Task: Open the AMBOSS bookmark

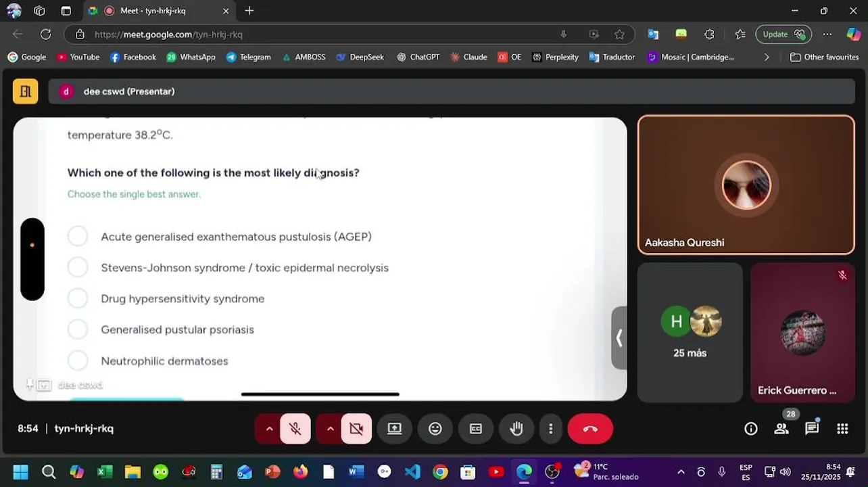Action: point(304,57)
